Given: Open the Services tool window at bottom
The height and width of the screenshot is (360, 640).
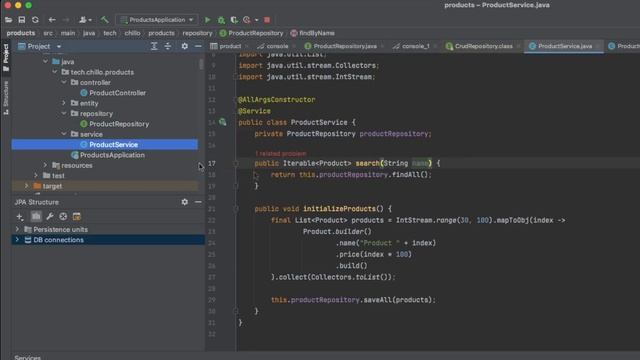Looking at the screenshot, I should point(28,357).
